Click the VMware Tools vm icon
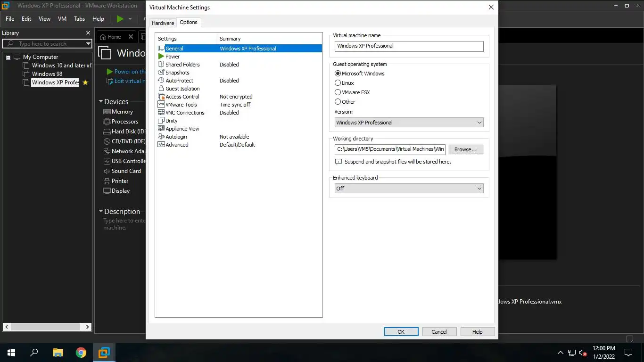The image size is (644, 362). (161, 105)
